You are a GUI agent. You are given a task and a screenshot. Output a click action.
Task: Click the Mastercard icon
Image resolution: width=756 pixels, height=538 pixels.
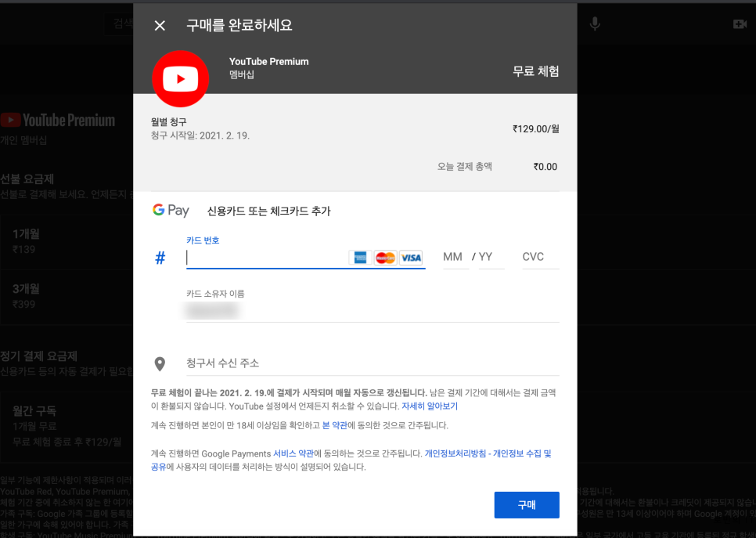click(x=385, y=258)
